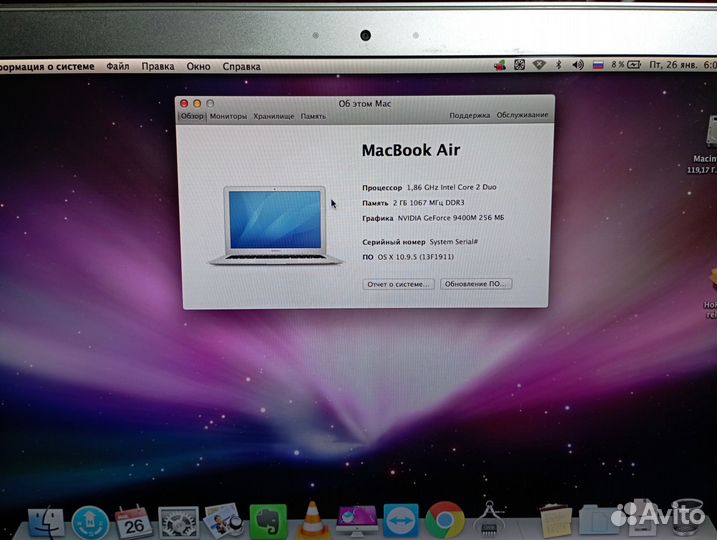This screenshot has height=540, width=717.
Task: Click the Обновление ПО... button
Action: click(x=476, y=283)
